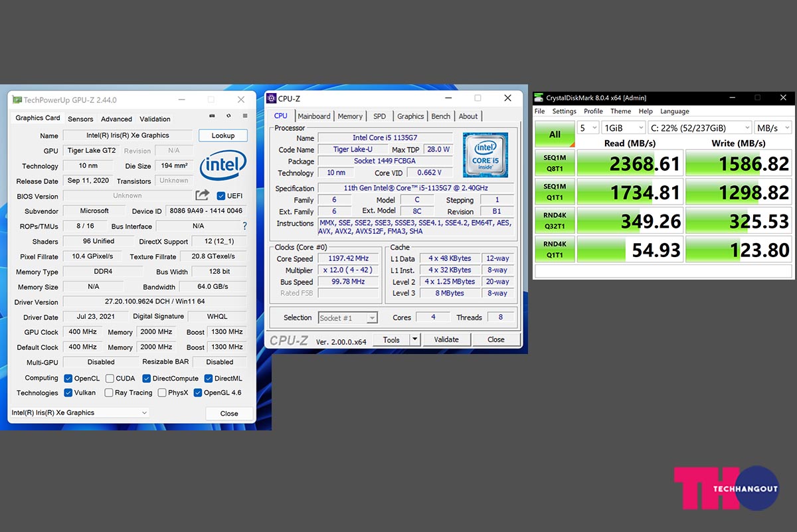Click the Tools button in CPU-Z
This screenshot has height=532, width=797.
pos(391,339)
